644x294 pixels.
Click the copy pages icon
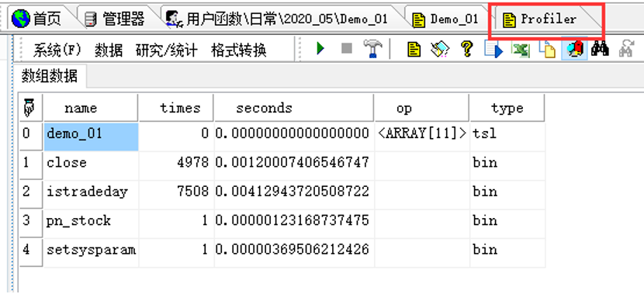click(x=547, y=50)
